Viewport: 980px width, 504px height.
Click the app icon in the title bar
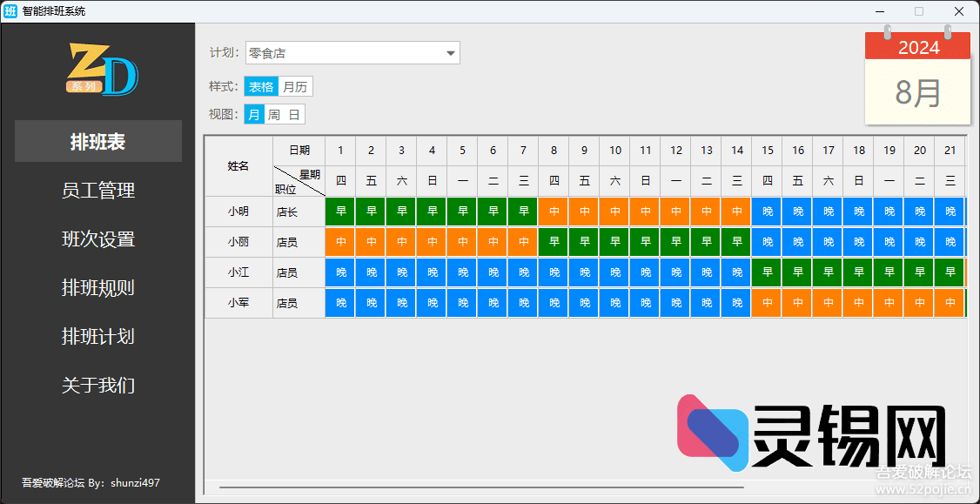point(10,11)
